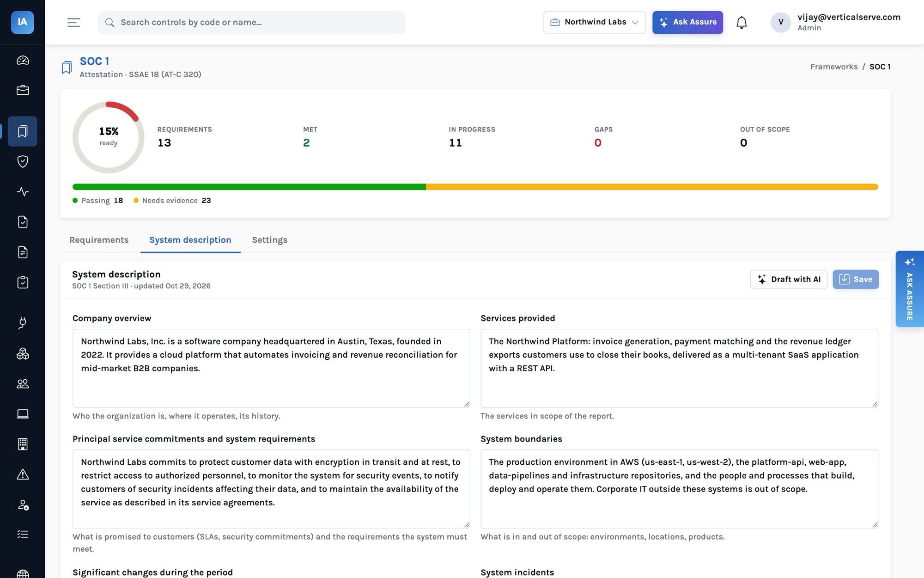The width and height of the screenshot is (924, 578).
Task: Select the System description tab
Action: click(x=190, y=240)
